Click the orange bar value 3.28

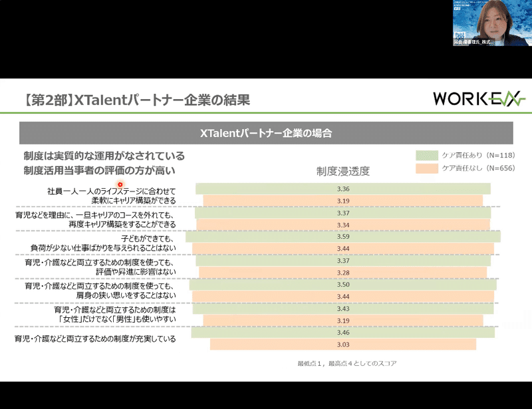(343, 273)
